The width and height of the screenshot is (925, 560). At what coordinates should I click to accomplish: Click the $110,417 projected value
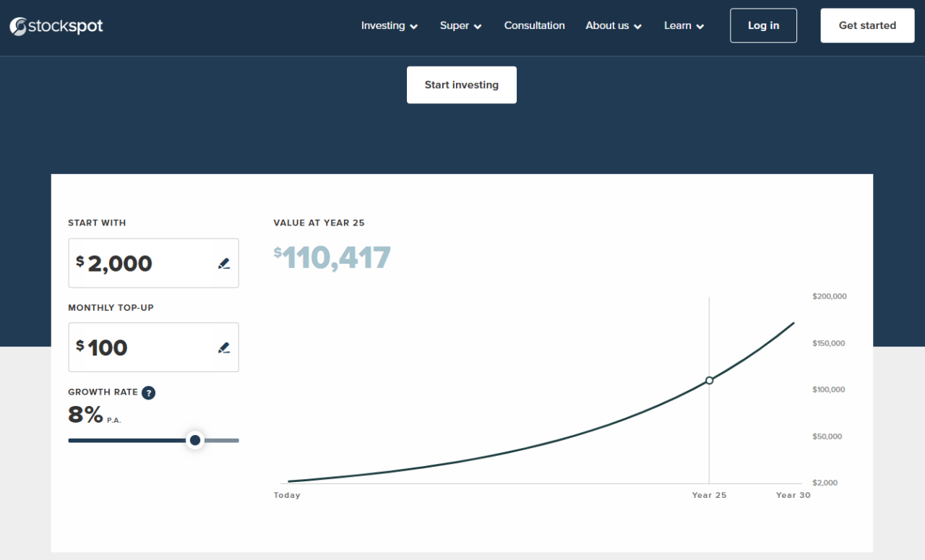click(x=332, y=258)
